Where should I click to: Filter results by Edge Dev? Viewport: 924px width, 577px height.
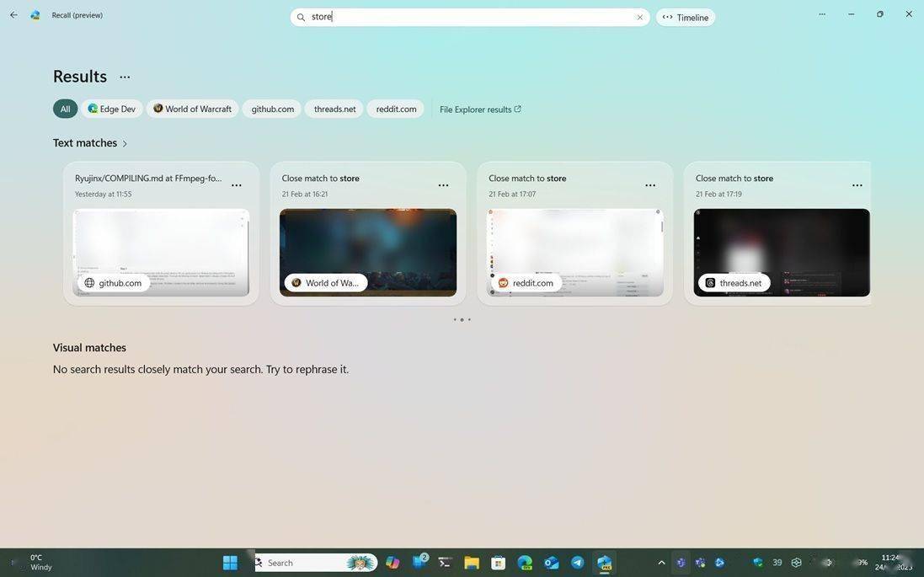112,109
